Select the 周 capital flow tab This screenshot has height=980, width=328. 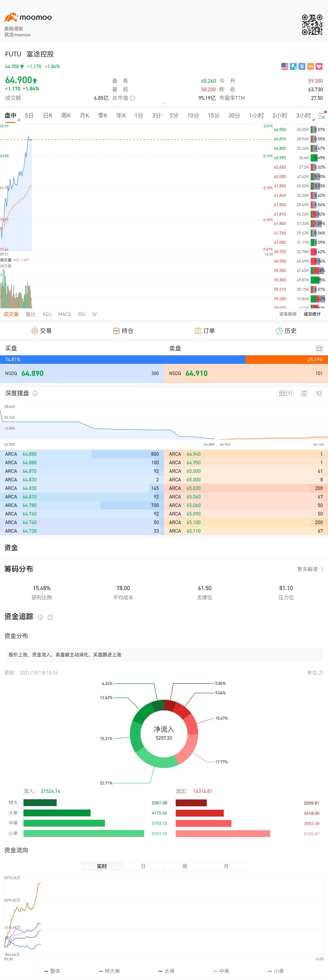click(185, 866)
